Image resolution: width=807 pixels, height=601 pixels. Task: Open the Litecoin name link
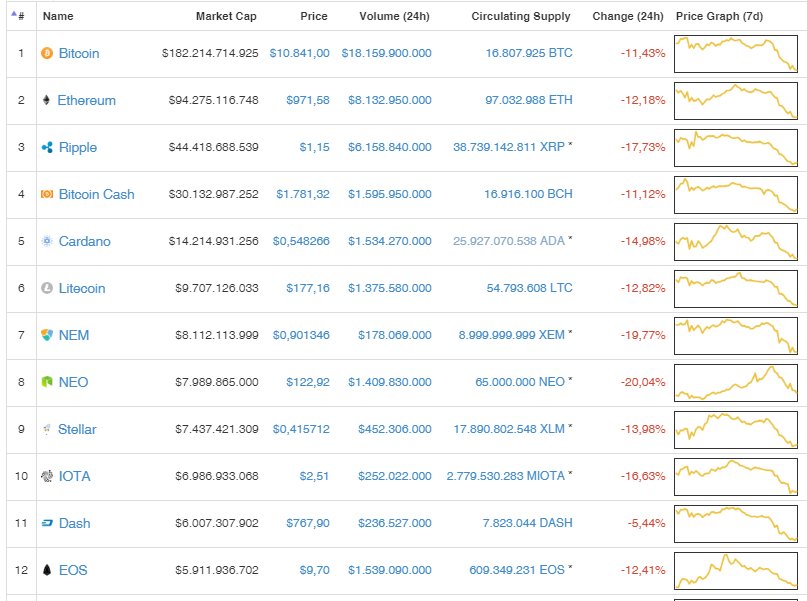(x=82, y=288)
